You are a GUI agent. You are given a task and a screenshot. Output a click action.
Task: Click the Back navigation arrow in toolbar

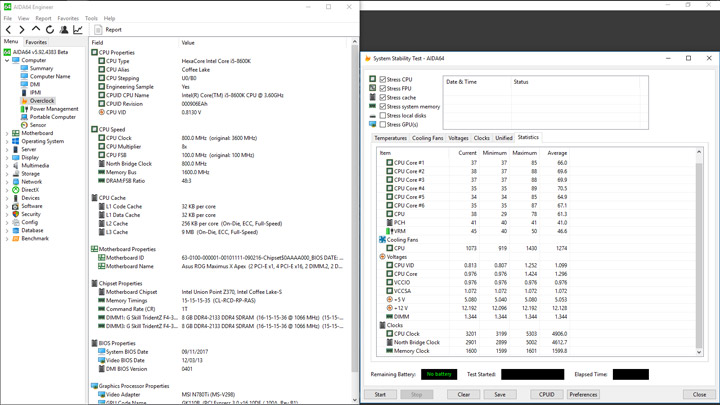coord(9,30)
